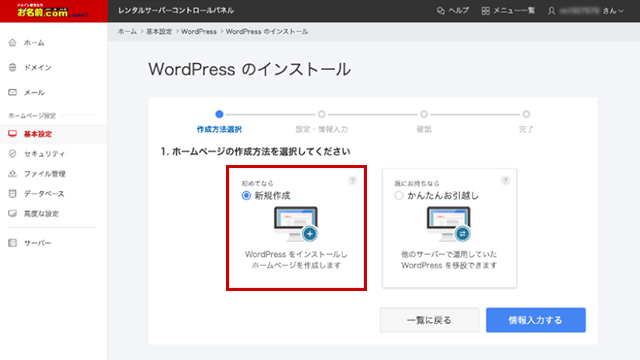Click the データベース cylinder icon

click(13, 193)
